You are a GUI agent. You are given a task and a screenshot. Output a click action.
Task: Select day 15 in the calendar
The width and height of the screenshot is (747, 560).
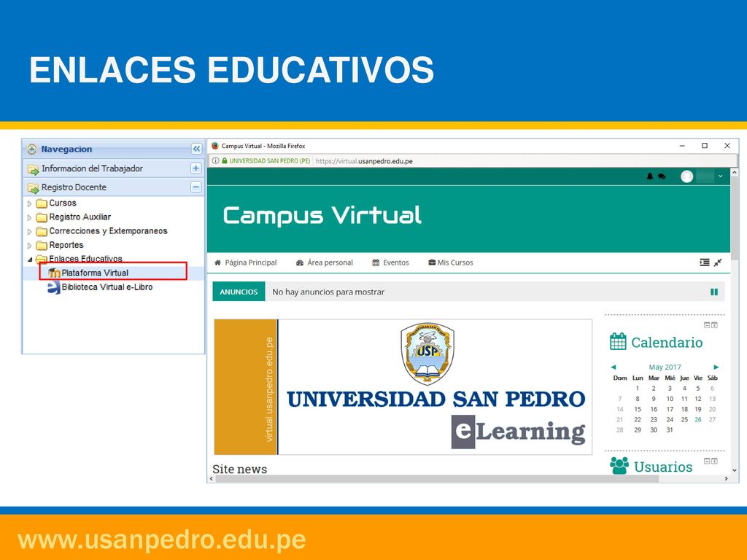click(638, 409)
